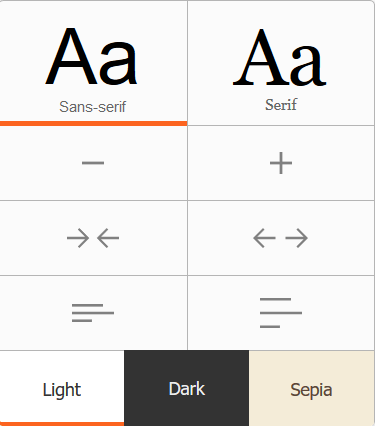375x426 pixels.
Task: Choose the white Light swatch
Action: pos(62,388)
